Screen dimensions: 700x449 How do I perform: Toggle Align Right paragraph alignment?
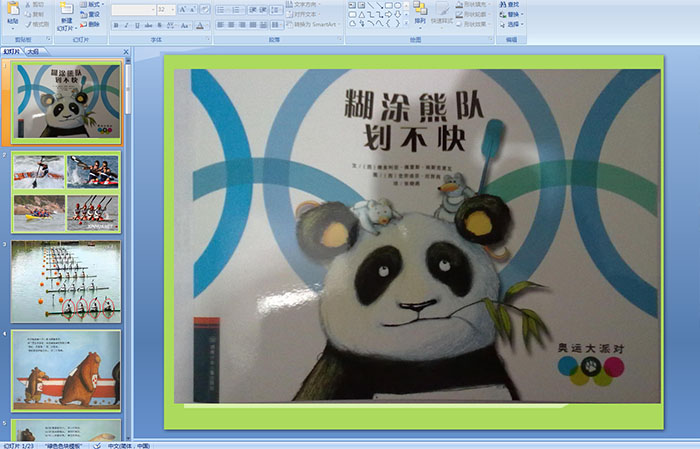[x=242, y=25]
